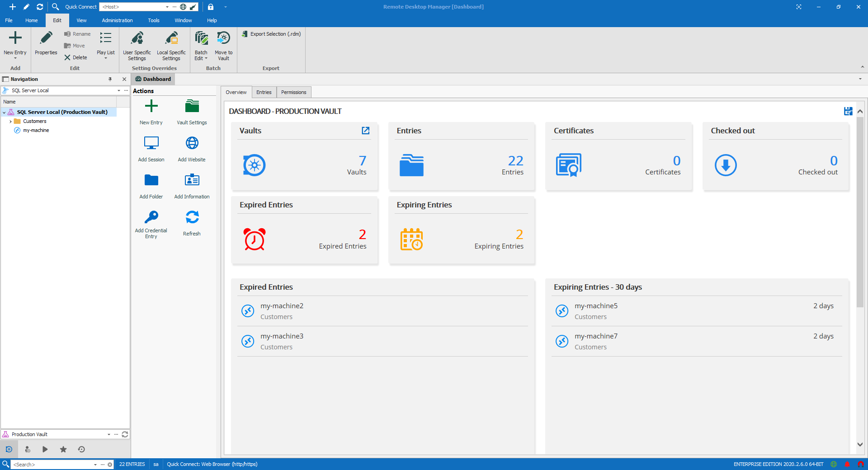
Task: Collapse the SQL Server Local tree root
Action: coord(5,112)
